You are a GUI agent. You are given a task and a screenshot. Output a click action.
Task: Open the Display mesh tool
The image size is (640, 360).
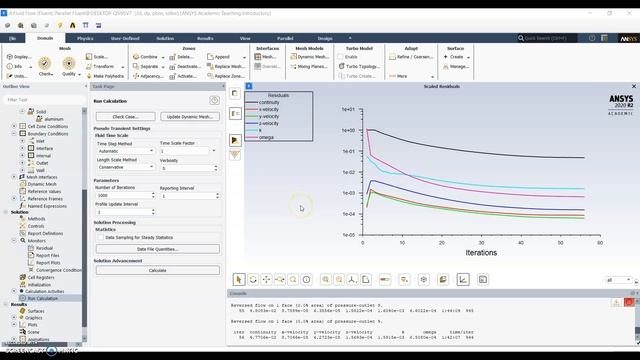(19, 57)
